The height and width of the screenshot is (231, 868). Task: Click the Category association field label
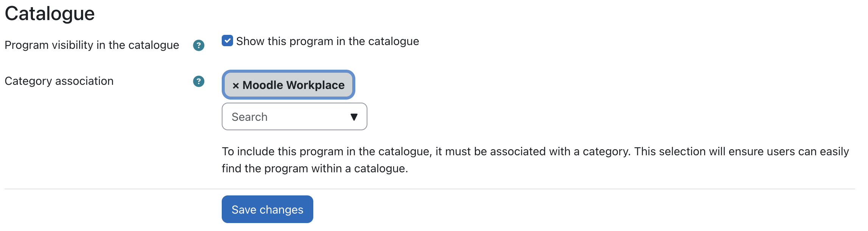tap(59, 81)
